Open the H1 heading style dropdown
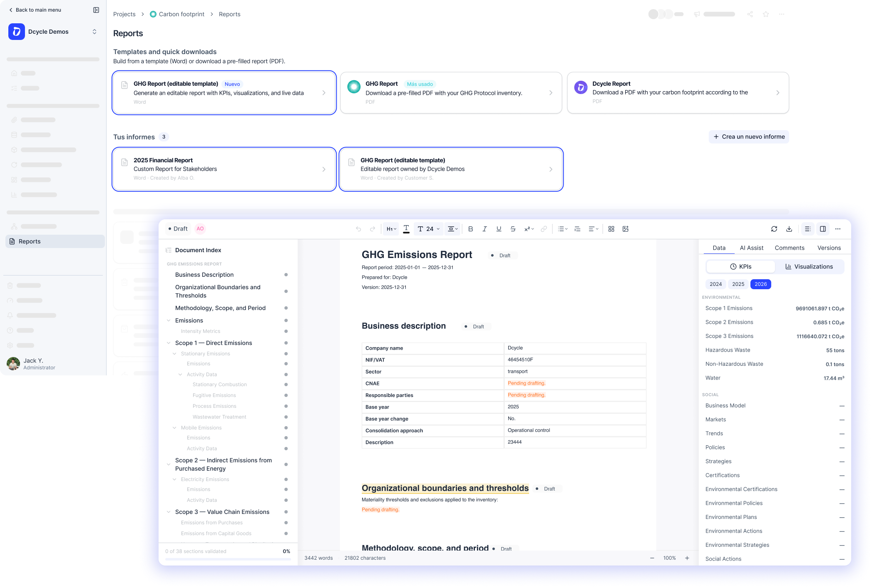This screenshot has width=872, height=588. (x=391, y=229)
